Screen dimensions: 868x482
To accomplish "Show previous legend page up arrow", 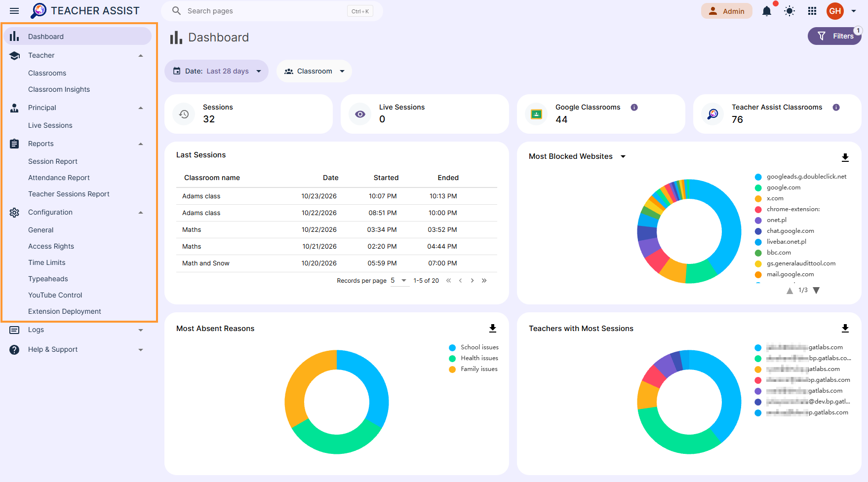I will (789, 291).
